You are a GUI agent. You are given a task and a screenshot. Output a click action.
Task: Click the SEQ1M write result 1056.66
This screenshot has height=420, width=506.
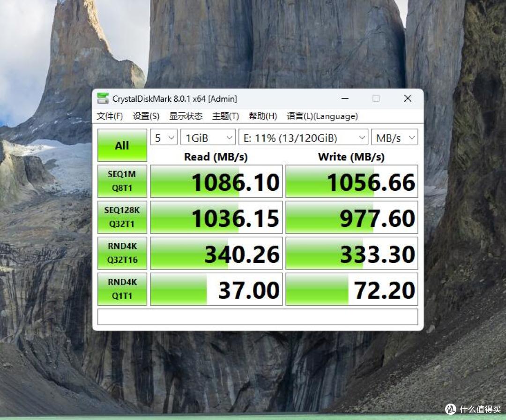coord(352,181)
